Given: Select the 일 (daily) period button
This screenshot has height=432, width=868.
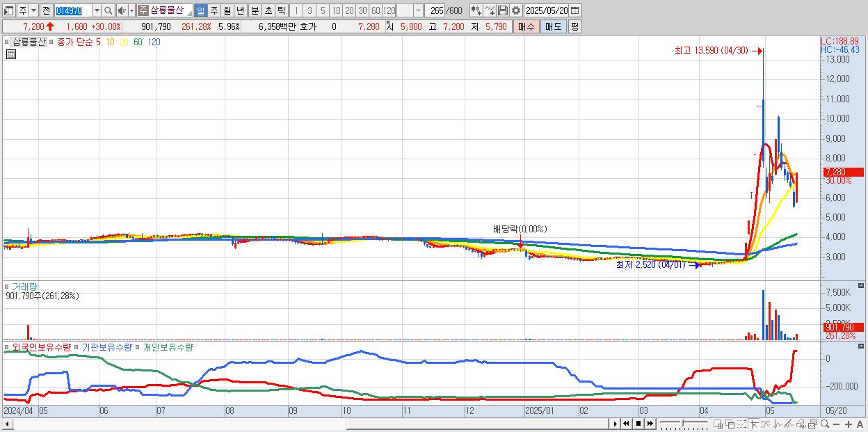Looking at the screenshot, I should [200, 10].
